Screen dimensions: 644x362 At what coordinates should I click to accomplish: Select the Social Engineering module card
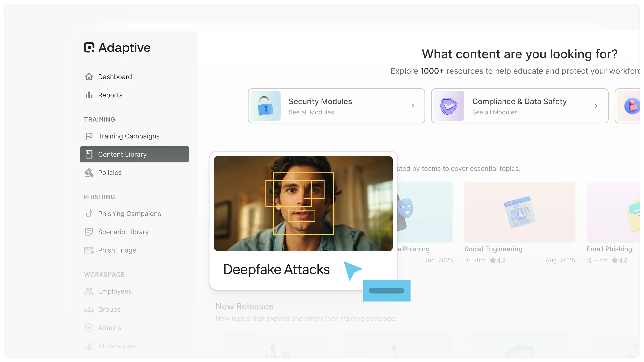coord(520,212)
